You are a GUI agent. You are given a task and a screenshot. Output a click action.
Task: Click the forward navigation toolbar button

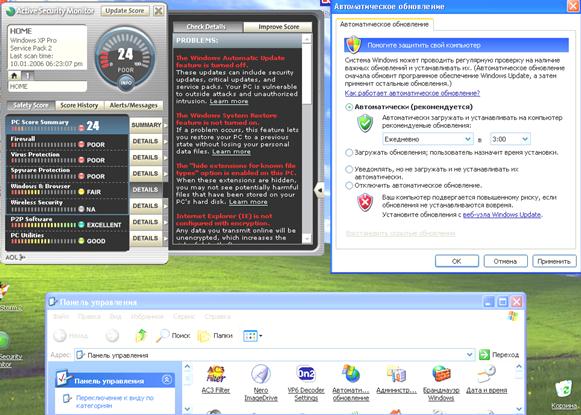pyautogui.click(x=112, y=336)
